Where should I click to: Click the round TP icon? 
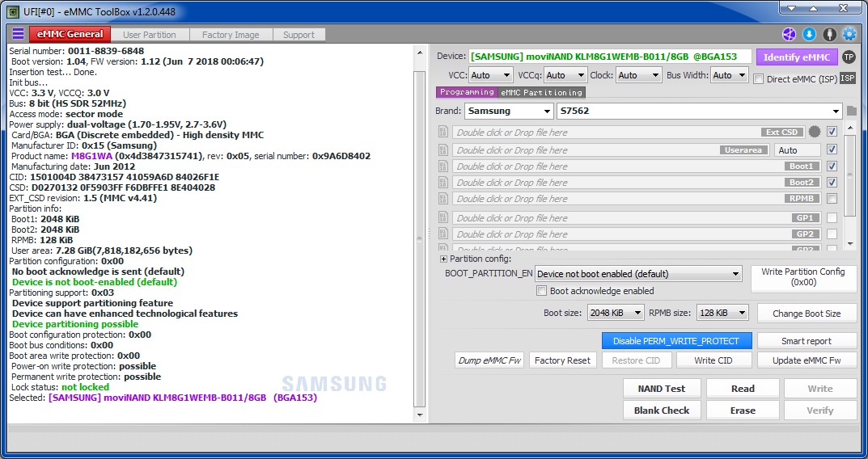[x=848, y=57]
